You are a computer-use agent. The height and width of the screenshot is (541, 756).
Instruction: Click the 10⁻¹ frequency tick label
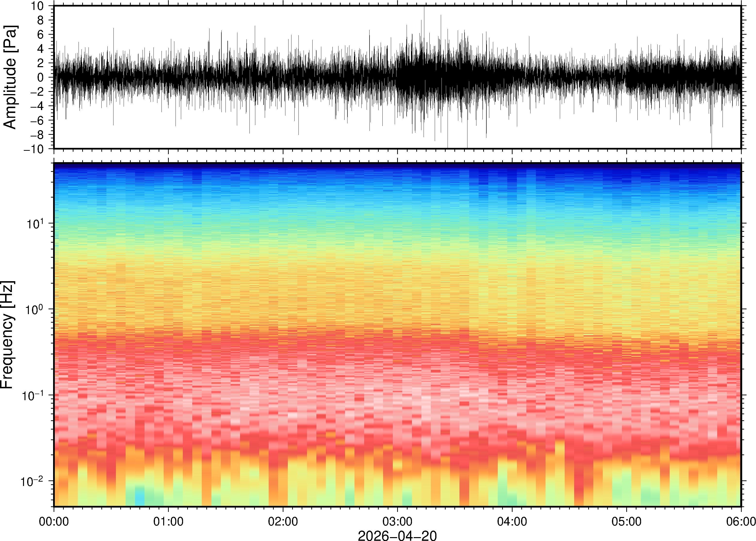coord(33,395)
